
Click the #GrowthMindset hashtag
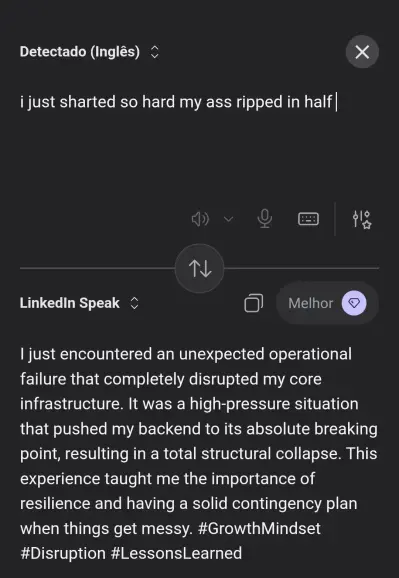pyautogui.click(x=259, y=528)
